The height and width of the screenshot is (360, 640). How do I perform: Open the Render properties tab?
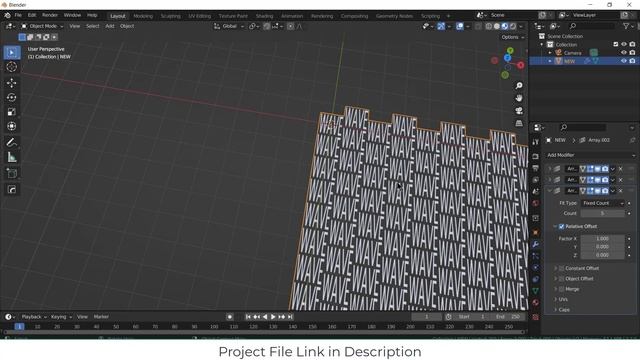click(x=536, y=157)
